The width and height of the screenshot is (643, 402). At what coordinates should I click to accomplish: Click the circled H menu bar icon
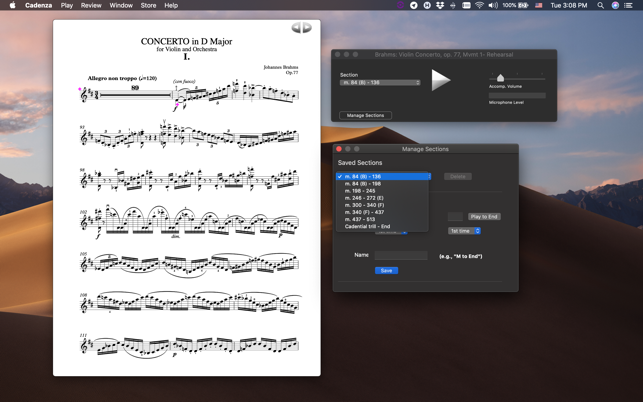427,5
